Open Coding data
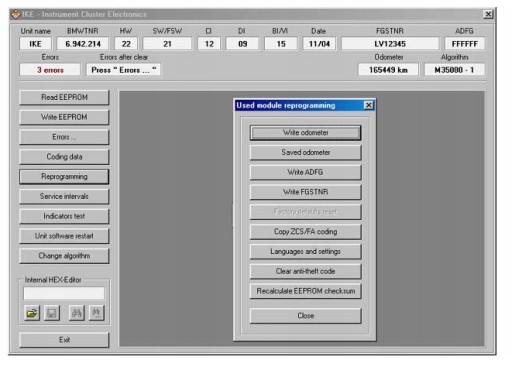Image resolution: width=512 pixels, height=367 pixels. (x=64, y=157)
